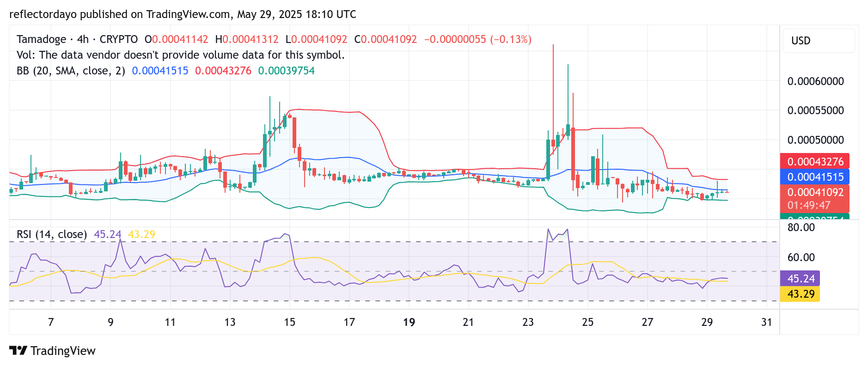Viewport: 868px width, 367px height.
Task: Click the high price H0.00041312 value
Action: (247, 39)
